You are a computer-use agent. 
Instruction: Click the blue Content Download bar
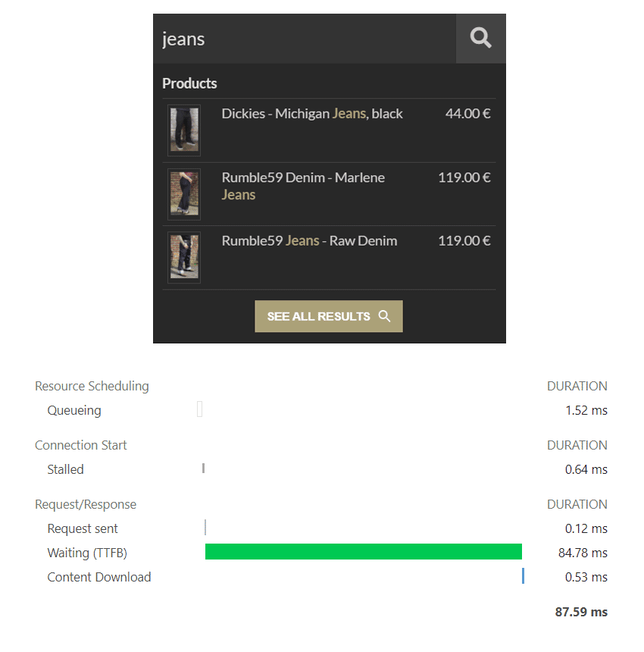pyautogui.click(x=523, y=575)
